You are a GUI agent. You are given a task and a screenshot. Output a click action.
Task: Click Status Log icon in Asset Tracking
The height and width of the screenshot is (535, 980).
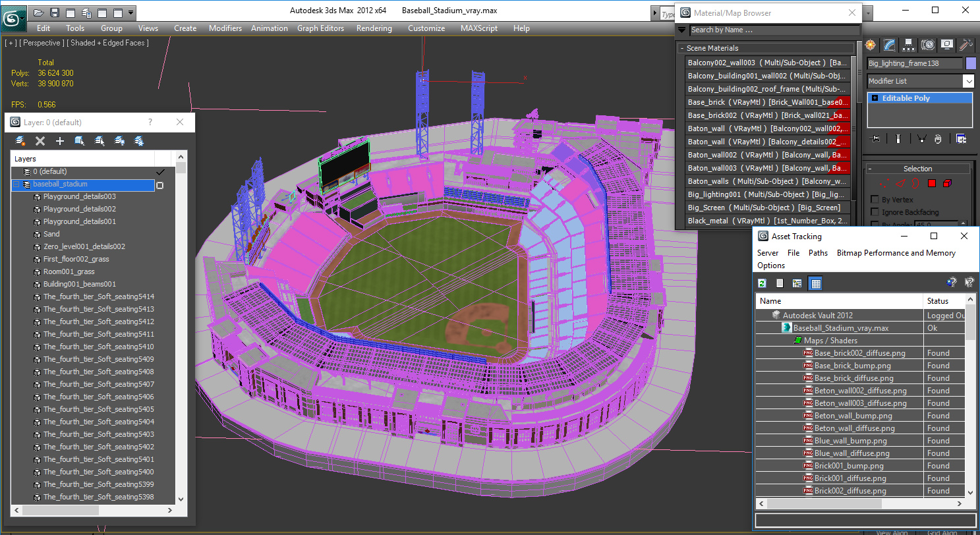[x=780, y=283]
